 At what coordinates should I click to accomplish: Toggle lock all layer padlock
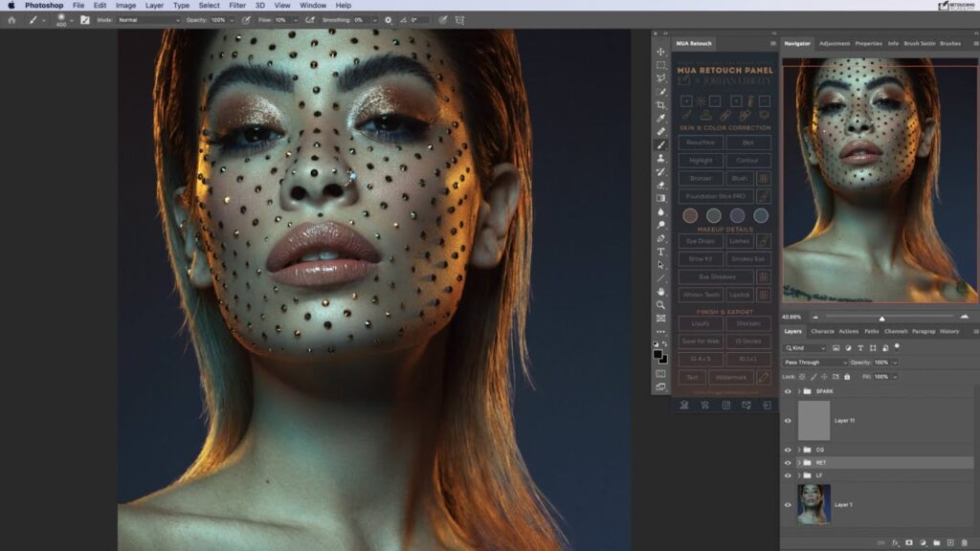[x=847, y=377]
